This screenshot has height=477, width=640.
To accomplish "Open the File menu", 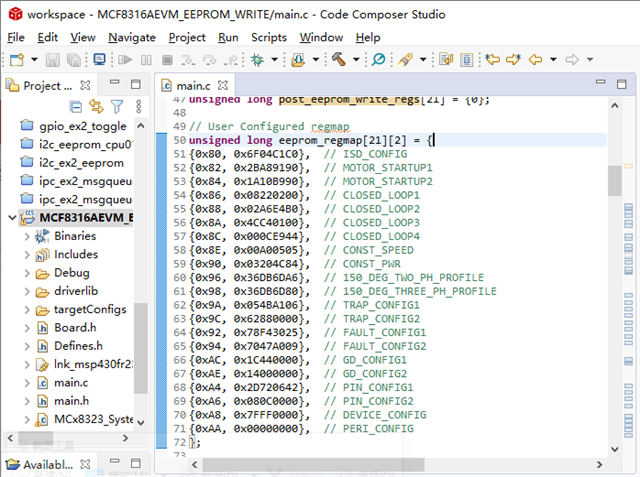I will [x=16, y=38].
